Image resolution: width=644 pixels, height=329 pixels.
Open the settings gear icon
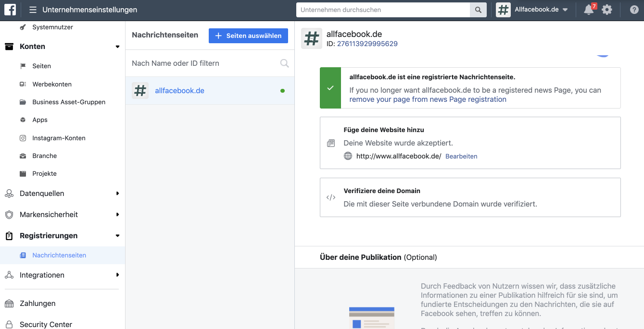tap(607, 10)
